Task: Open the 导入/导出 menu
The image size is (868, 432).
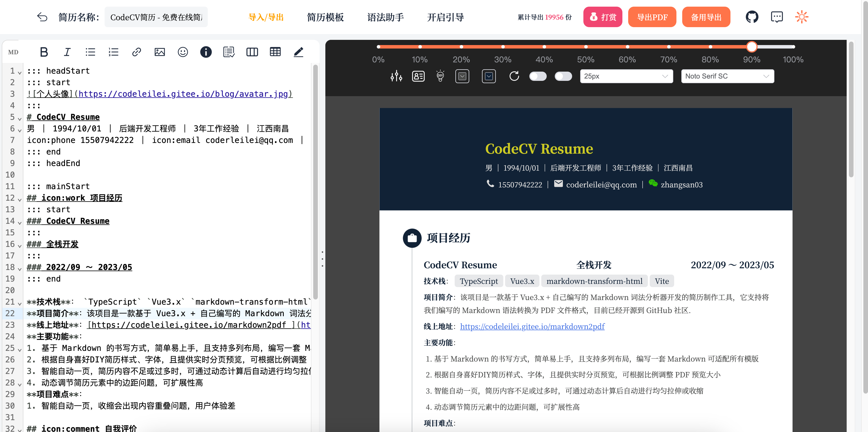Action: pyautogui.click(x=266, y=17)
